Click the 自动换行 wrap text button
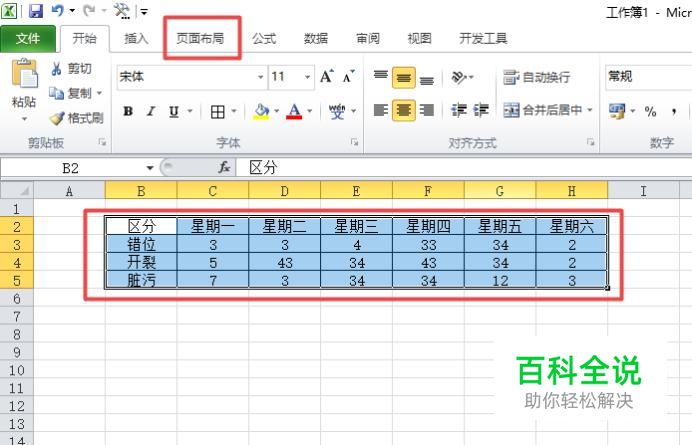The width and height of the screenshot is (692, 445). coord(537,78)
